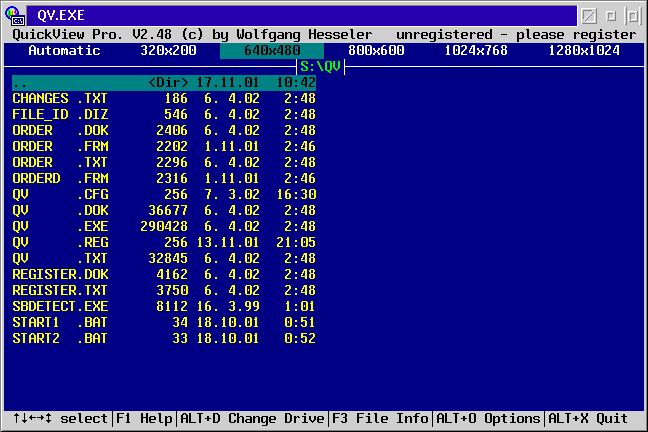This screenshot has height=432, width=648.
Task: Click the QuickView Pro V2.48 header text
Action: pyautogui.click(x=192, y=34)
